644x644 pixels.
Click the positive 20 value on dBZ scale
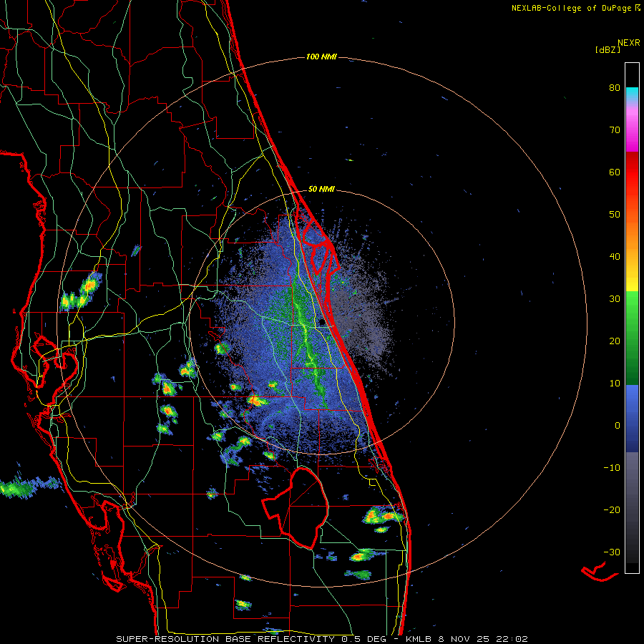point(615,341)
